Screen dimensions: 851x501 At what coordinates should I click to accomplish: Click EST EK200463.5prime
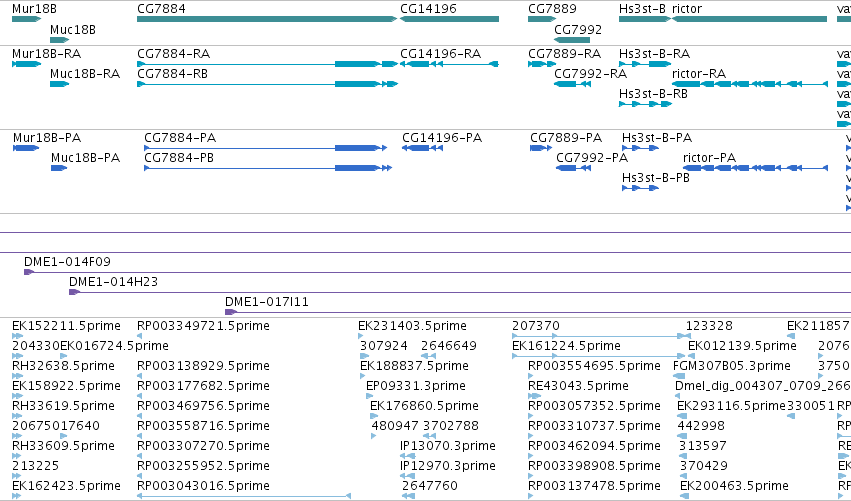click(734, 486)
